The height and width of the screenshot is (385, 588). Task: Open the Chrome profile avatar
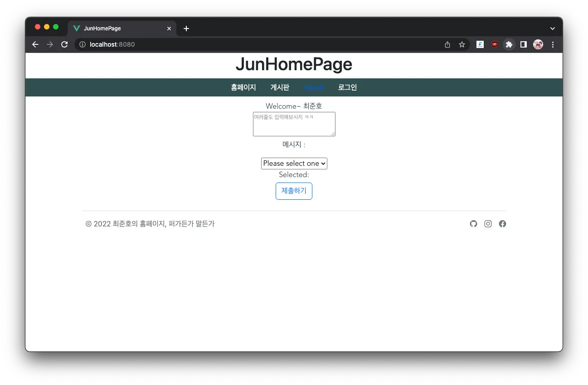point(538,44)
